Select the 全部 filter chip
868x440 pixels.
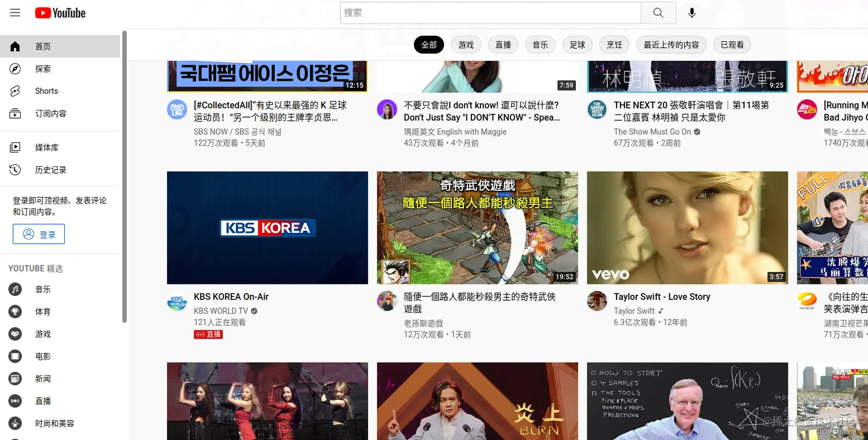(x=429, y=45)
